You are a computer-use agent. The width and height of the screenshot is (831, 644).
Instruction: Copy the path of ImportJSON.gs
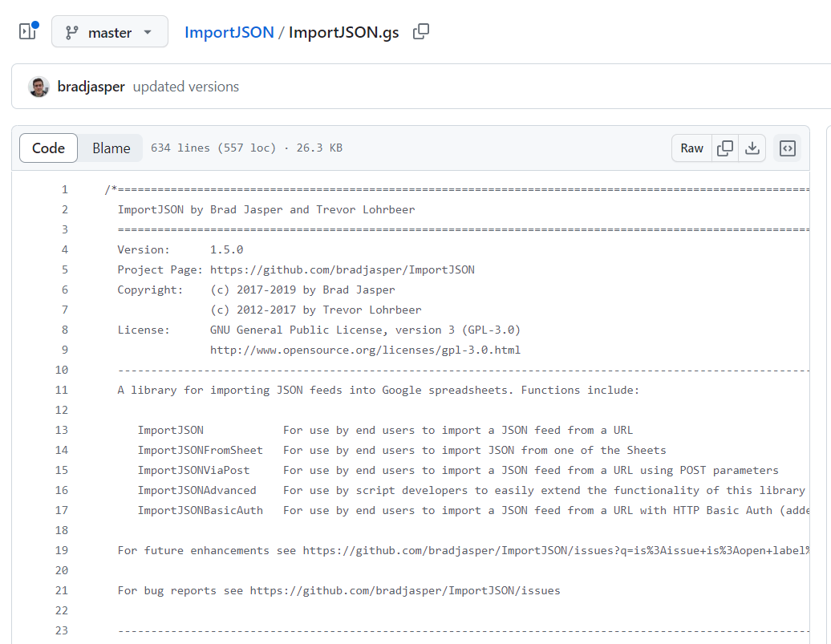[x=420, y=31]
